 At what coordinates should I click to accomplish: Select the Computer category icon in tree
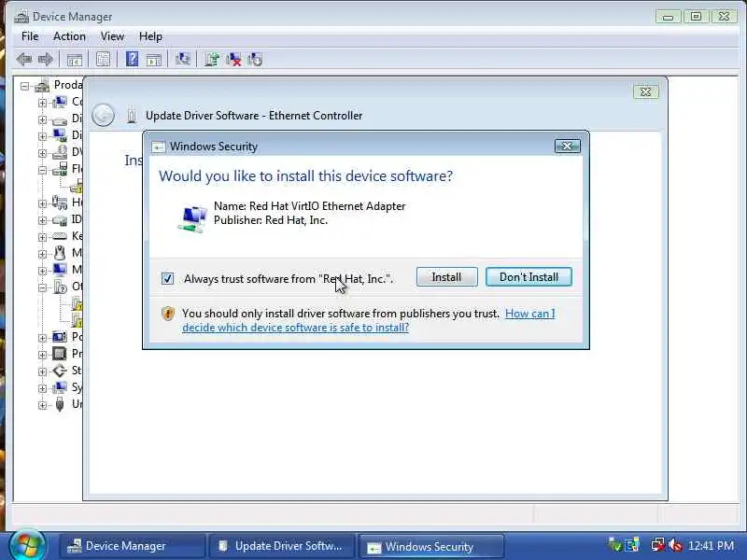pos(60,102)
